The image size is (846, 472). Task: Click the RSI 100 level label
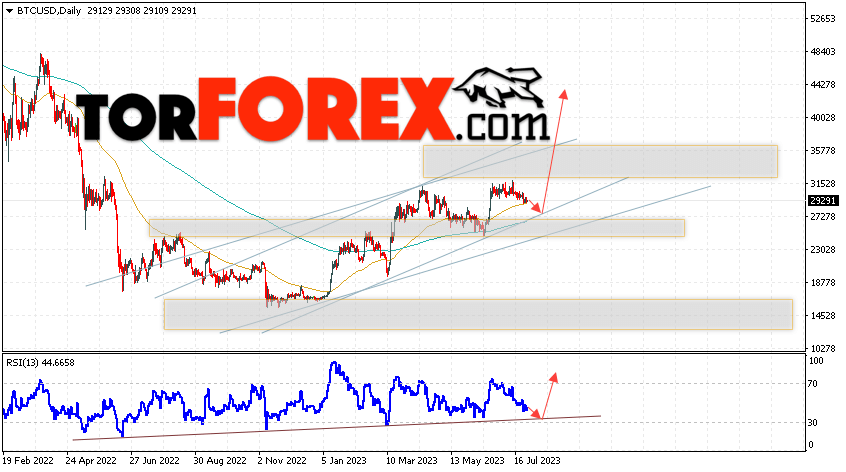816,361
